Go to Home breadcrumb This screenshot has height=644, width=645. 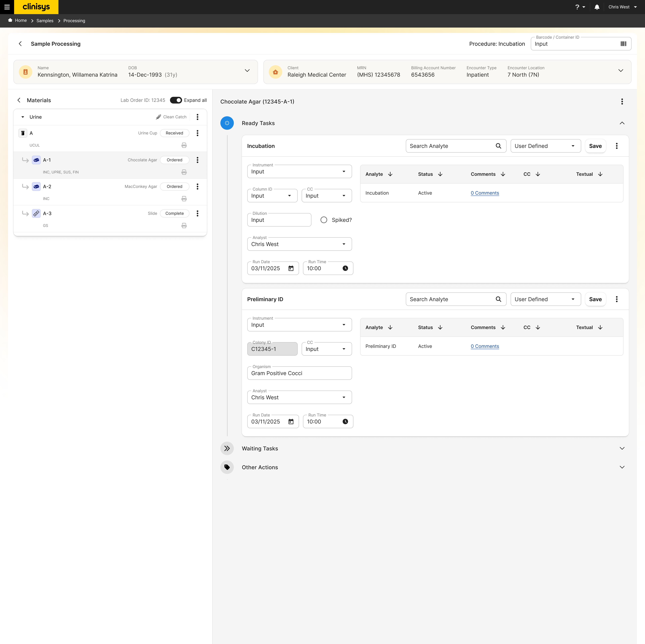point(17,20)
